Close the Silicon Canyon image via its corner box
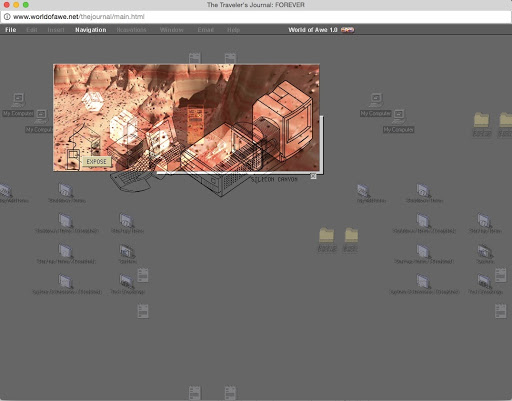Screen dimensions: 512x401 pyautogui.click(x=313, y=176)
